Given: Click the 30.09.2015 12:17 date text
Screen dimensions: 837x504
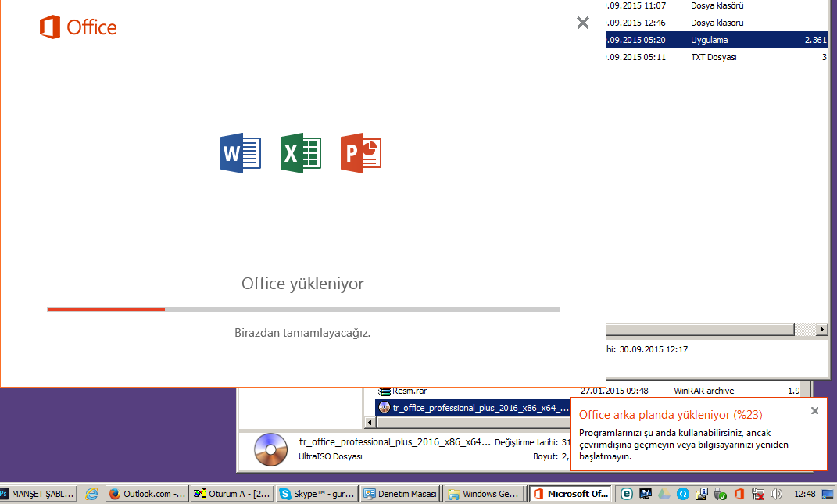Looking at the screenshot, I should pyautogui.click(x=653, y=349).
